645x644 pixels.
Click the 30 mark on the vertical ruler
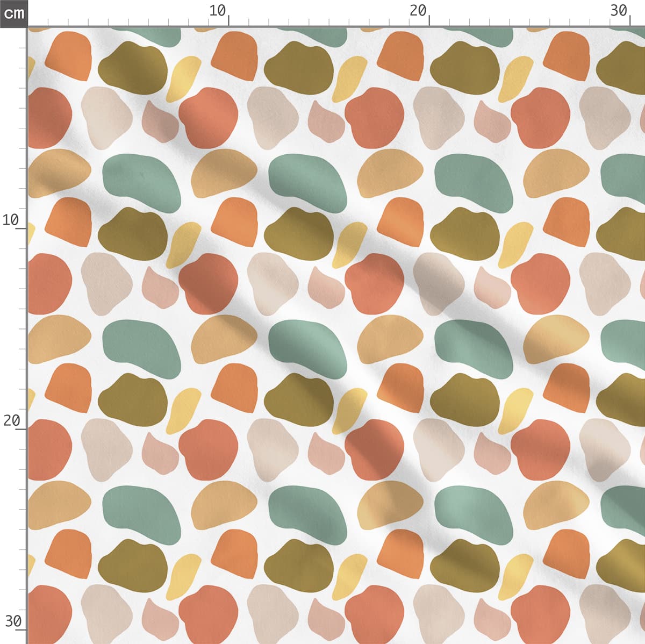tap(13, 621)
